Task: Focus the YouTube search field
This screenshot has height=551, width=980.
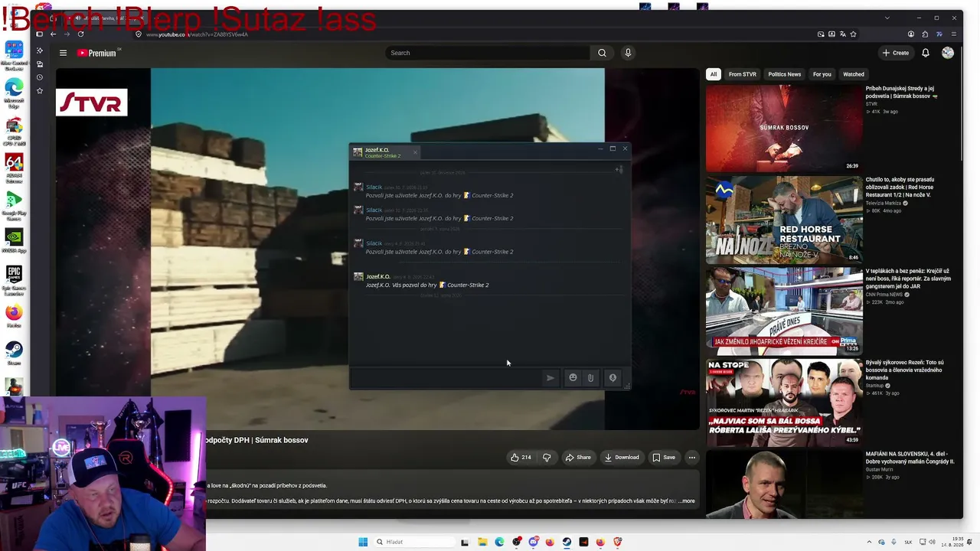Action: pos(488,53)
